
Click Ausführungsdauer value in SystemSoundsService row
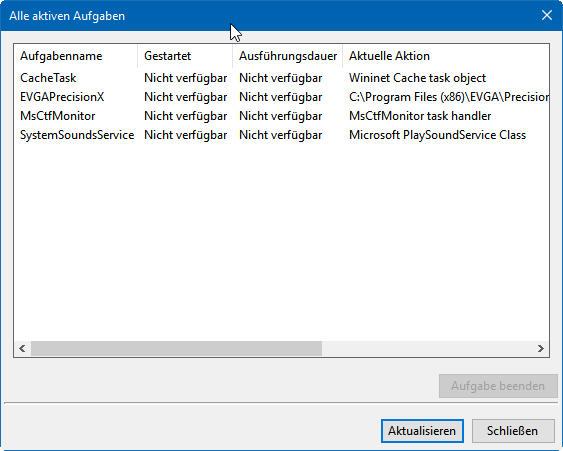pos(281,135)
